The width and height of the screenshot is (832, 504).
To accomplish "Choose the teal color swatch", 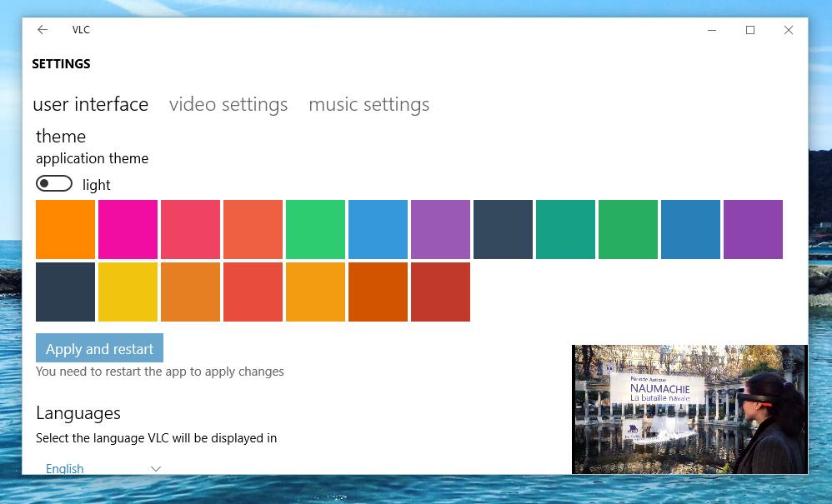I will click(565, 229).
